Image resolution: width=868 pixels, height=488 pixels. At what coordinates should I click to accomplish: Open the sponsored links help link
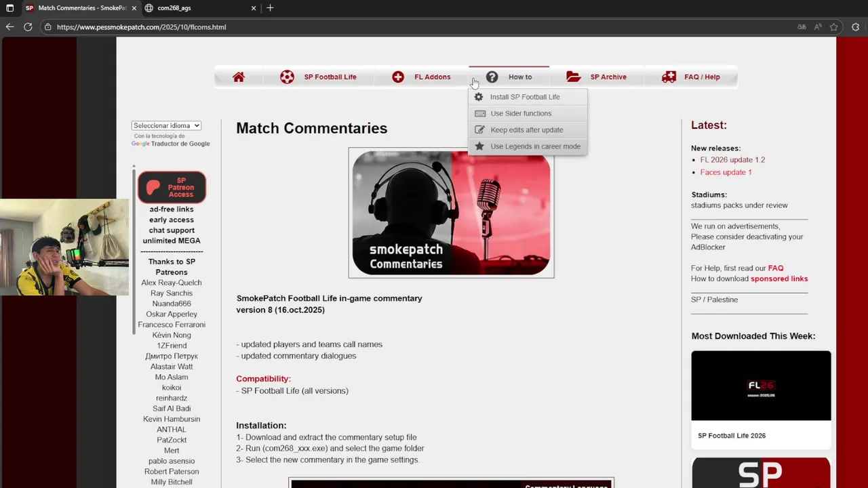(x=779, y=279)
